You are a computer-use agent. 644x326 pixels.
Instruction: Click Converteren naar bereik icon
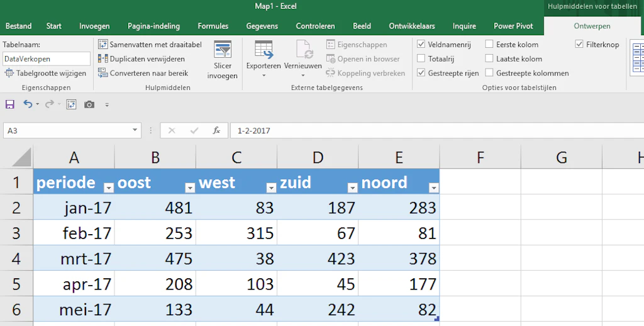point(103,73)
